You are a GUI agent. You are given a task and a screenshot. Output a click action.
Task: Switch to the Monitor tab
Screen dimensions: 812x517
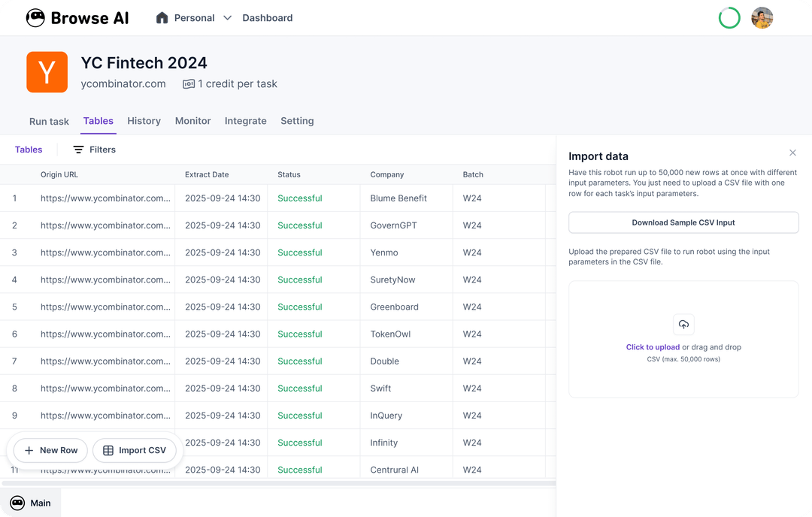click(x=192, y=120)
